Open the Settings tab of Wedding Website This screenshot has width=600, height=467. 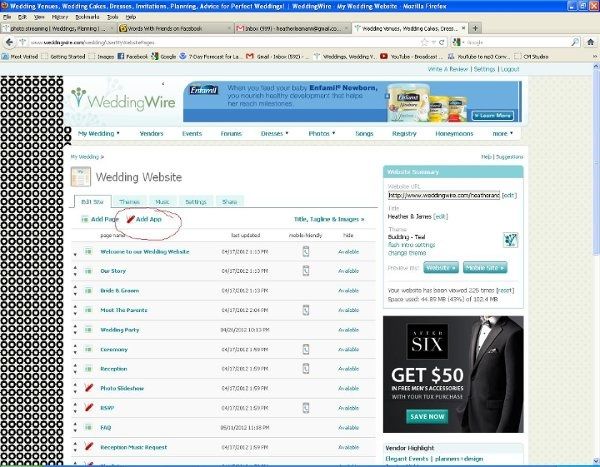(196, 201)
